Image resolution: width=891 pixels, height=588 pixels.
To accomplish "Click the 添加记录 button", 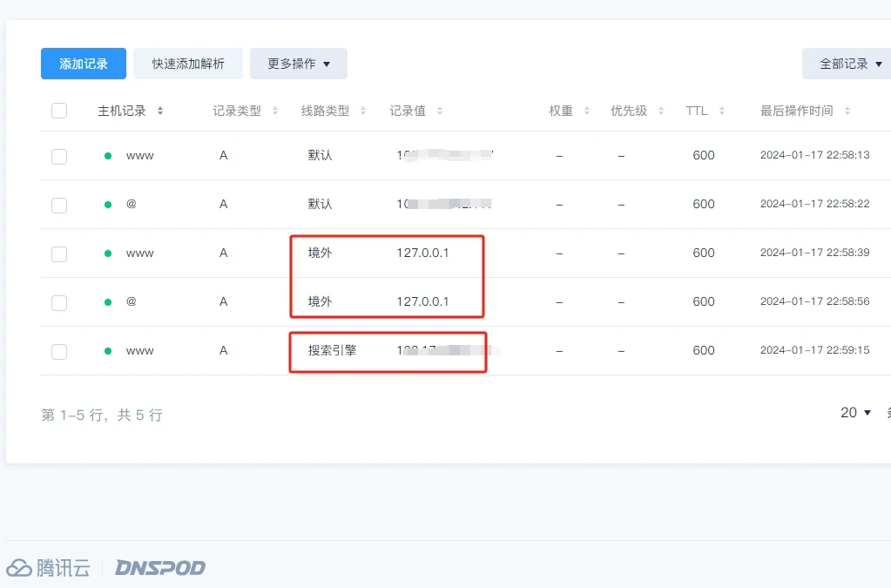I will tap(84, 64).
